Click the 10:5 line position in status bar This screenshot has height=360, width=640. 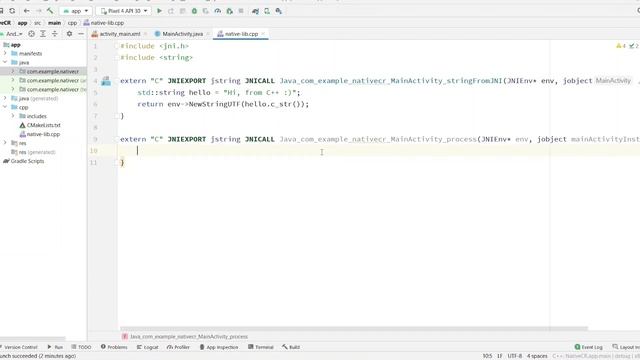click(487, 356)
